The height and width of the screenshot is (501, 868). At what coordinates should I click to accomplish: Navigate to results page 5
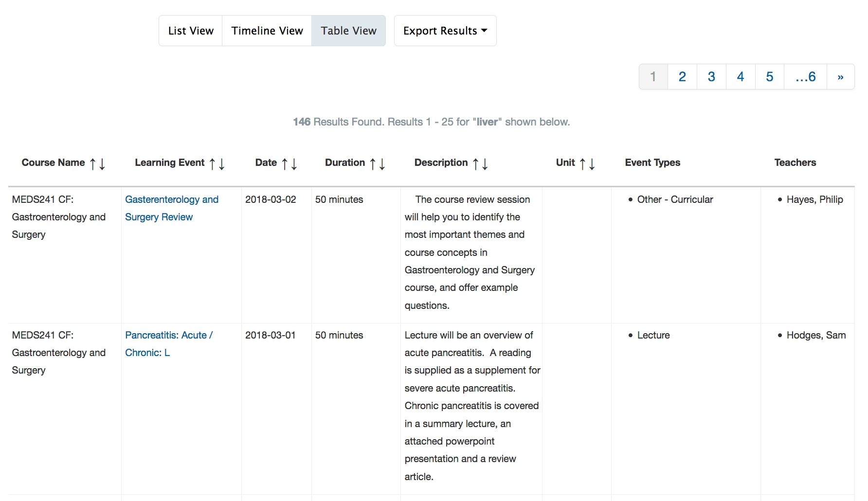coord(769,77)
